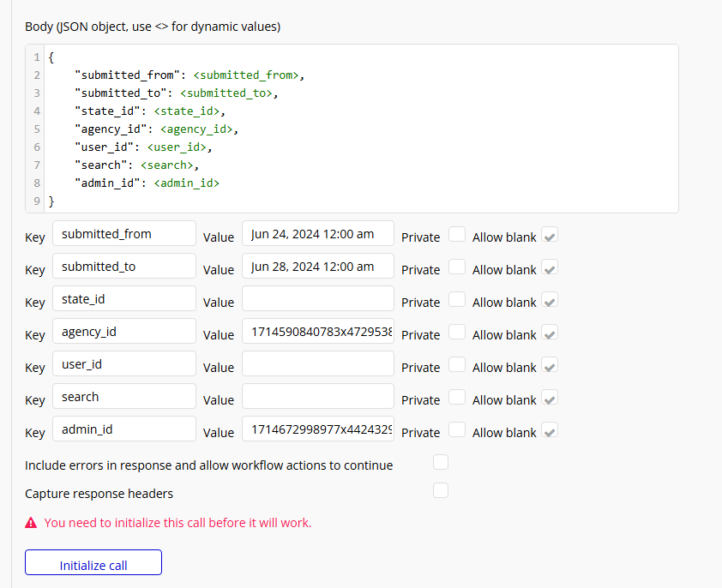Click the admin_id key field
The image size is (722, 588).
[124, 429]
